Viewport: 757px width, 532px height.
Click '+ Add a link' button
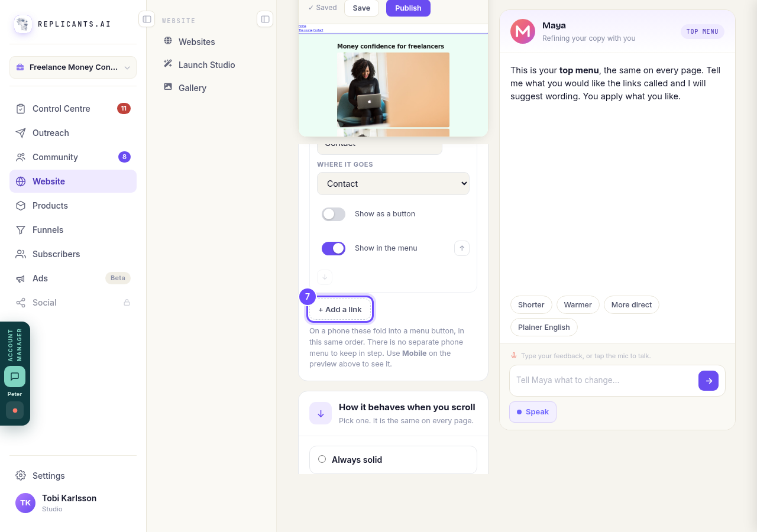point(340,309)
